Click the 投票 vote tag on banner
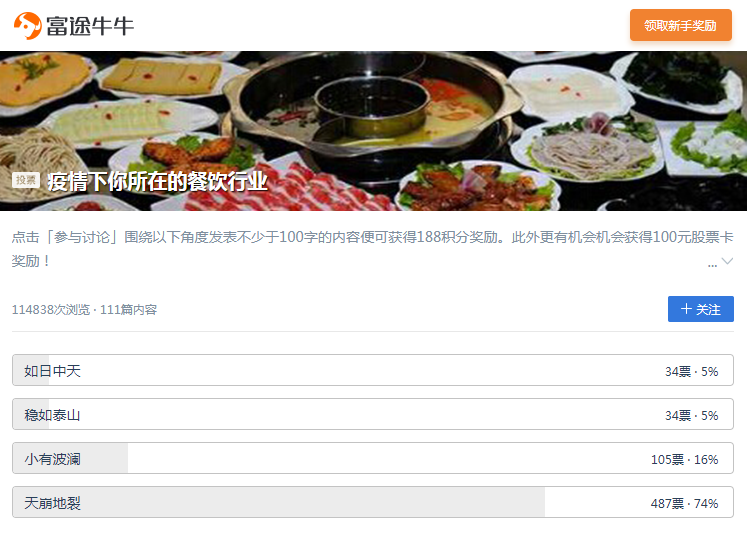 25,180
